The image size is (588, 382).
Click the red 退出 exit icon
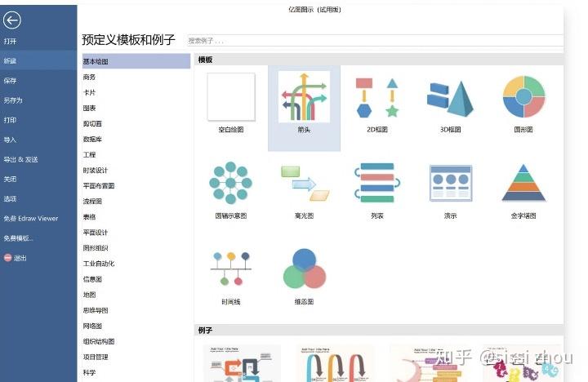(7, 258)
